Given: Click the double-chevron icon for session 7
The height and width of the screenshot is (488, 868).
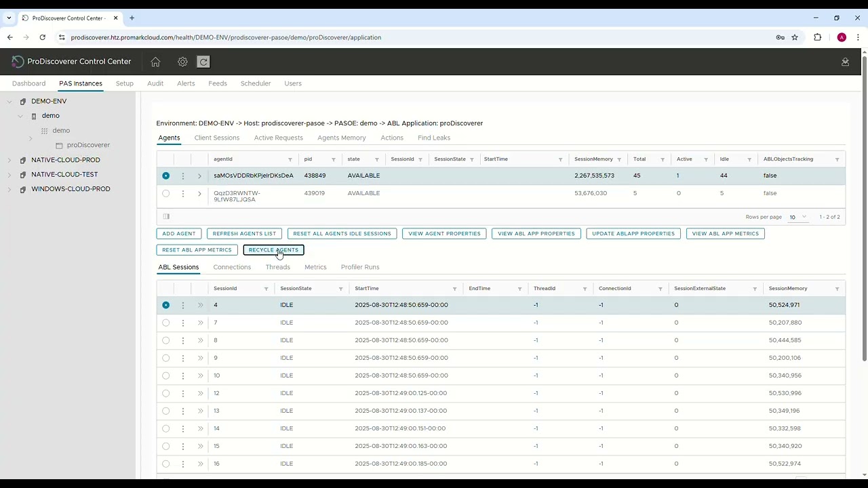Looking at the screenshot, I should tap(200, 323).
